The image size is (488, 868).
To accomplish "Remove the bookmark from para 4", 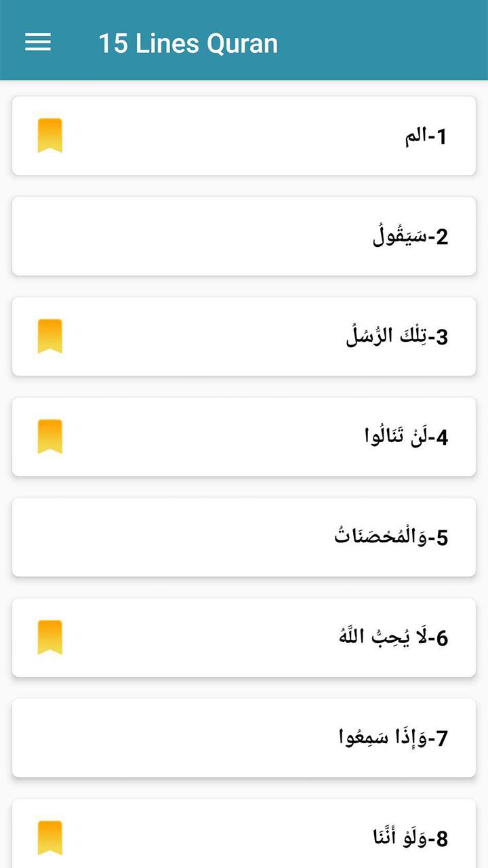I will (x=49, y=437).
